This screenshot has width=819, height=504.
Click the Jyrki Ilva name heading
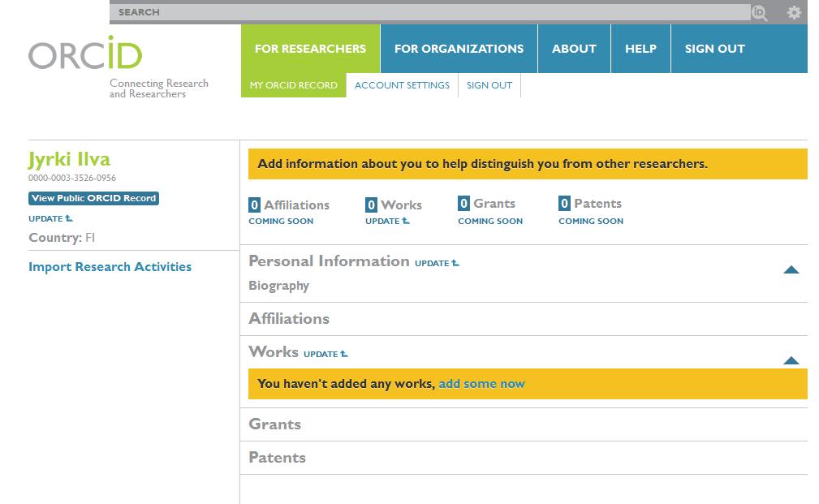point(70,159)
